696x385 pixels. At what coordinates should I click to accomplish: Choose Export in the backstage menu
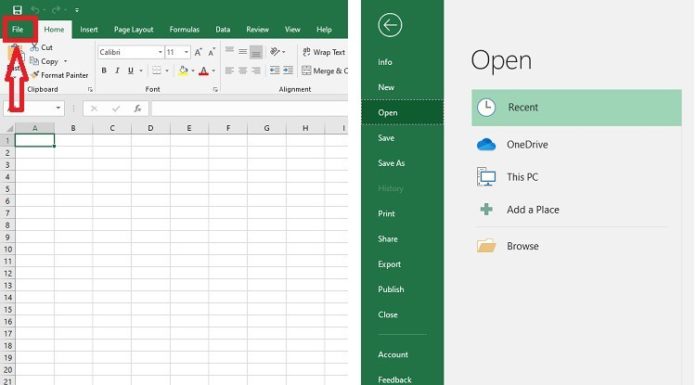[389, 264]
